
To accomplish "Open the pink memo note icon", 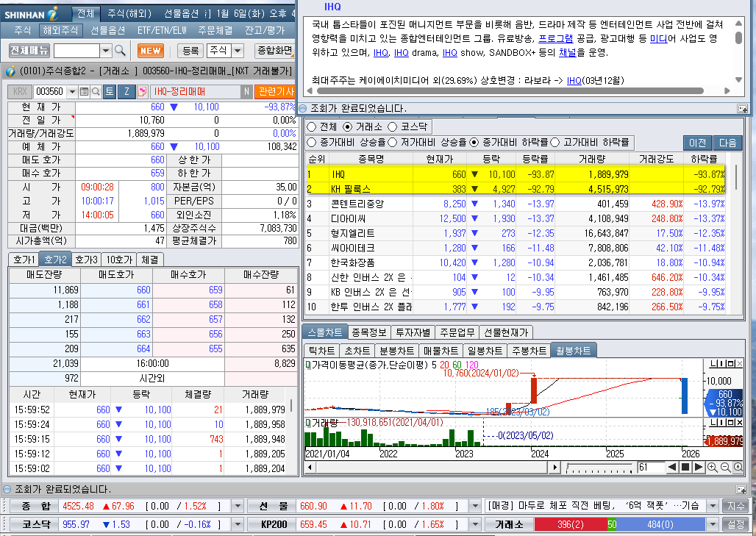I will coord(142,92).
